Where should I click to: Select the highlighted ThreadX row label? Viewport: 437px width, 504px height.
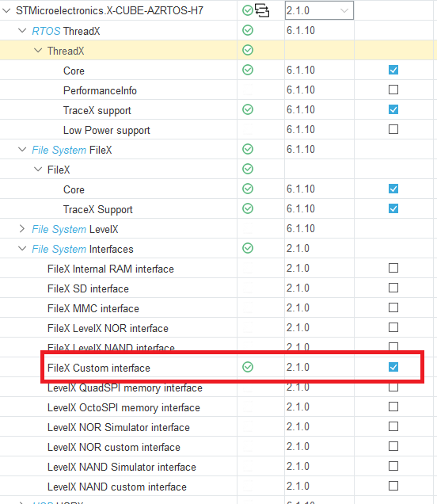point(66,51)
